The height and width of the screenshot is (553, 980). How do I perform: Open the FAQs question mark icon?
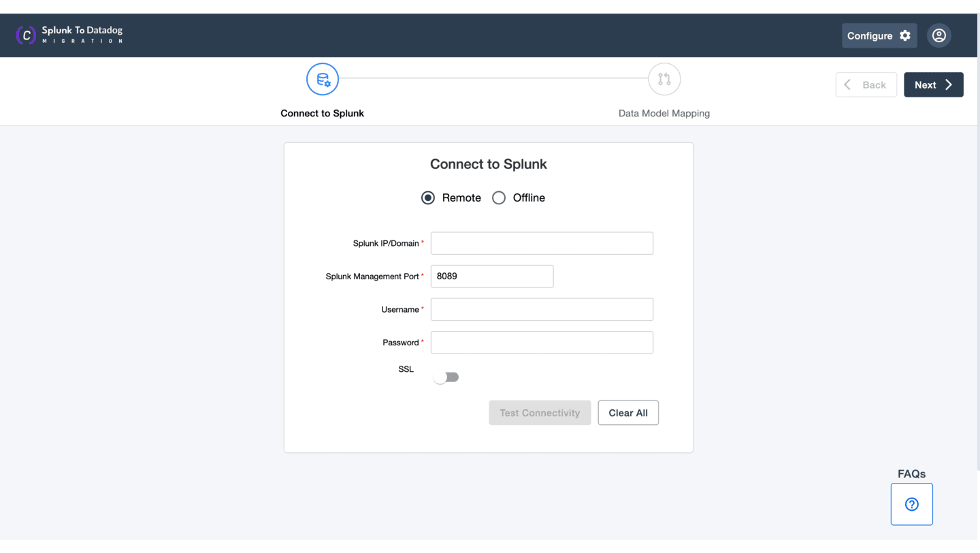912,504
